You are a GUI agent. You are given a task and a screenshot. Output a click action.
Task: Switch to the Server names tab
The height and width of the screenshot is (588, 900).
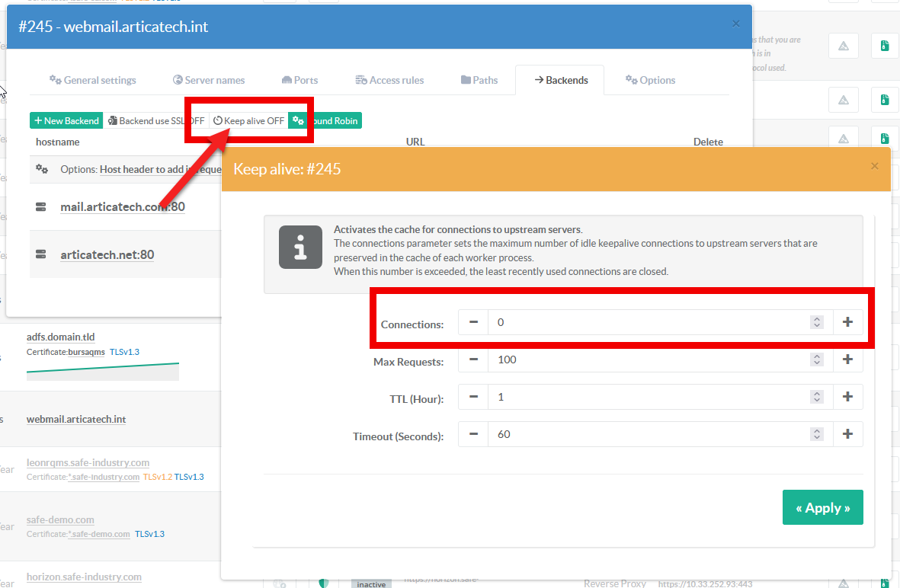tap(208, 80)
